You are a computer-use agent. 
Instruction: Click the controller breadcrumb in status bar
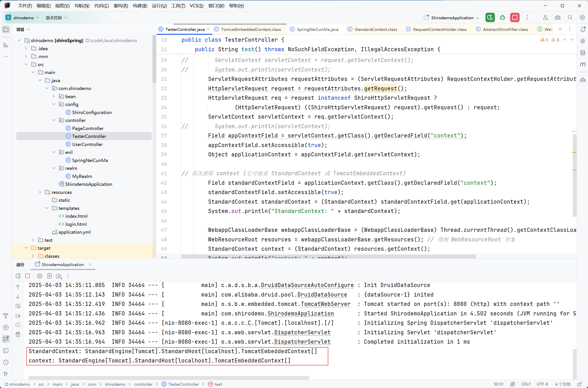(x=143, y=384)
